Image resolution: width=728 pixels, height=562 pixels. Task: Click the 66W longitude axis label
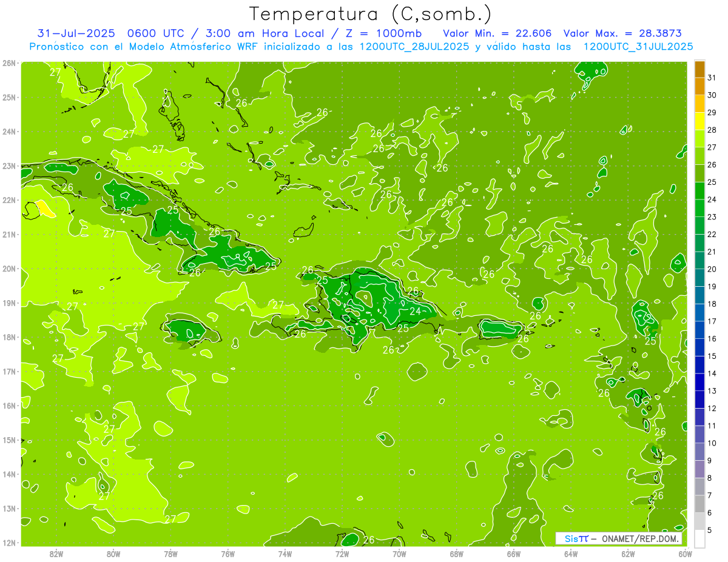(514, 554)
